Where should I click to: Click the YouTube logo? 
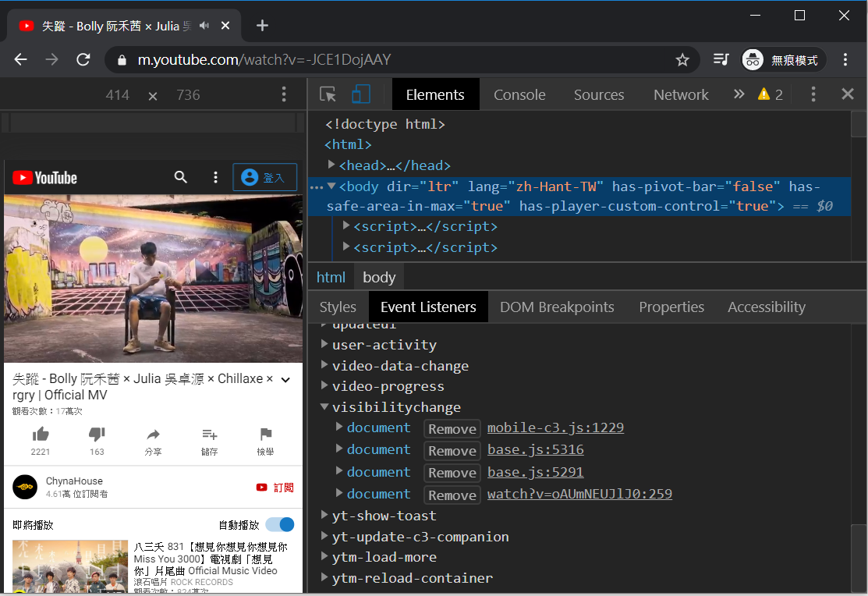click(44, 178)
